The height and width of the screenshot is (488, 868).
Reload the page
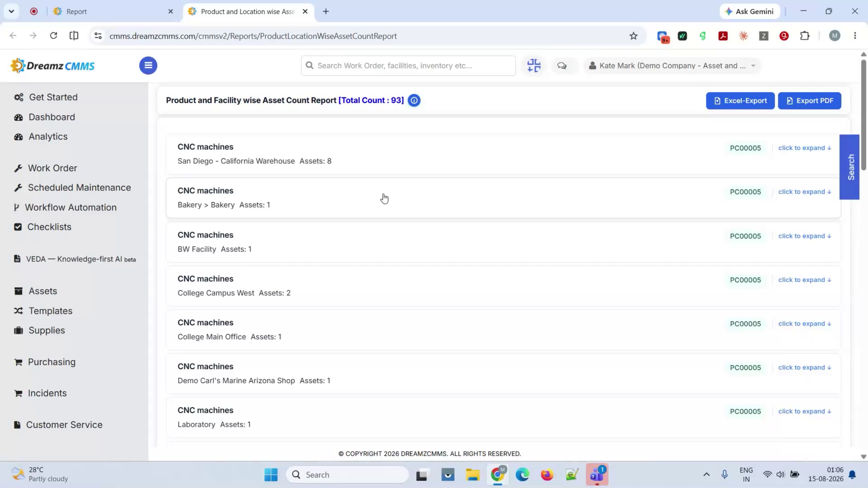point(54,36)
